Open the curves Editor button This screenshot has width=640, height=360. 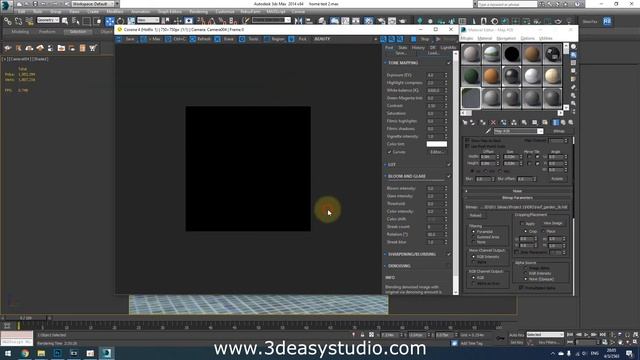436,152
